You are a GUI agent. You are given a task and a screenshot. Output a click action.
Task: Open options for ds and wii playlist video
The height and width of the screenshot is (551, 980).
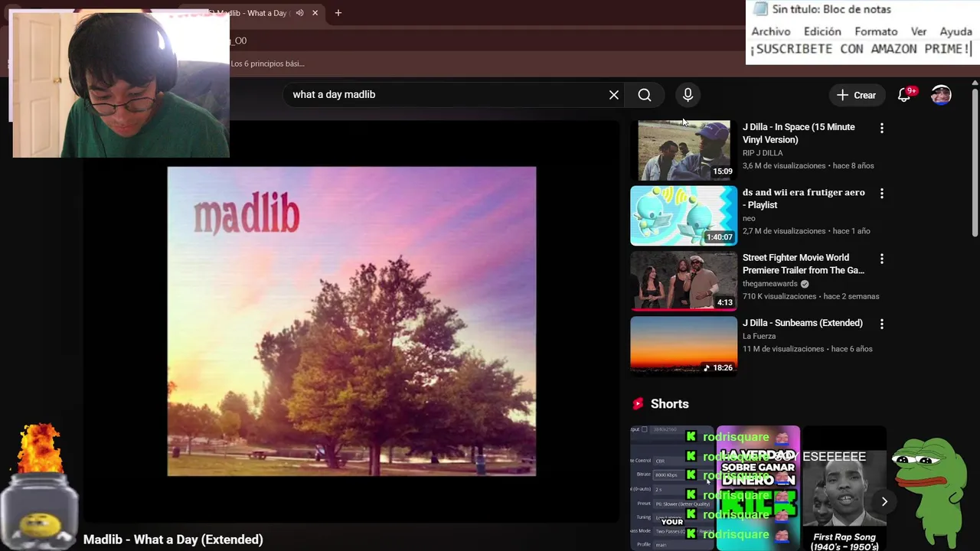pyautogui.click(x=881, y=194)
